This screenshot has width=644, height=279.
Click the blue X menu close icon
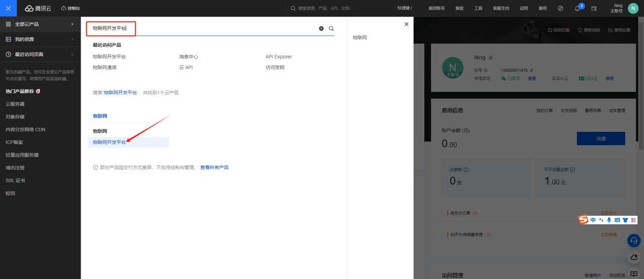click(8, 8)
